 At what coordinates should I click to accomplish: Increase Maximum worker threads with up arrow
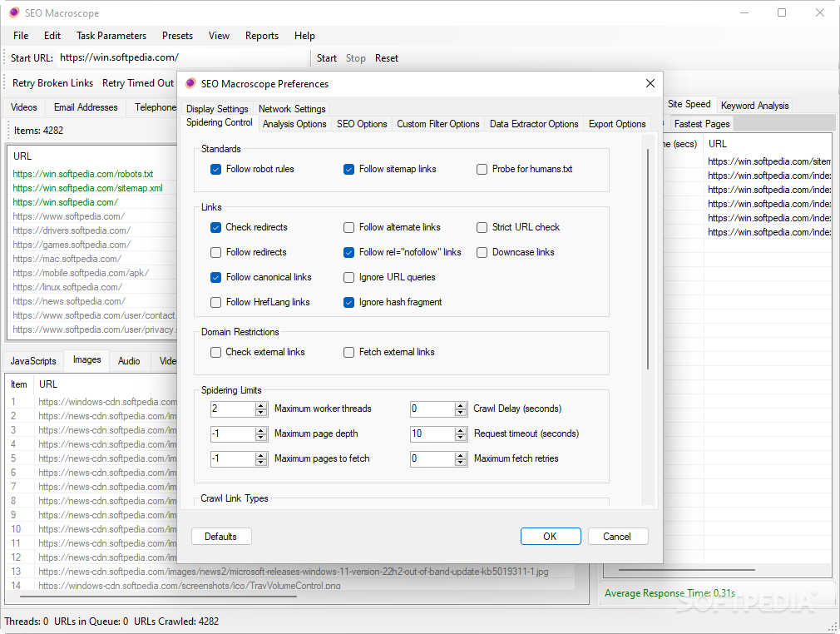point(261,406)
